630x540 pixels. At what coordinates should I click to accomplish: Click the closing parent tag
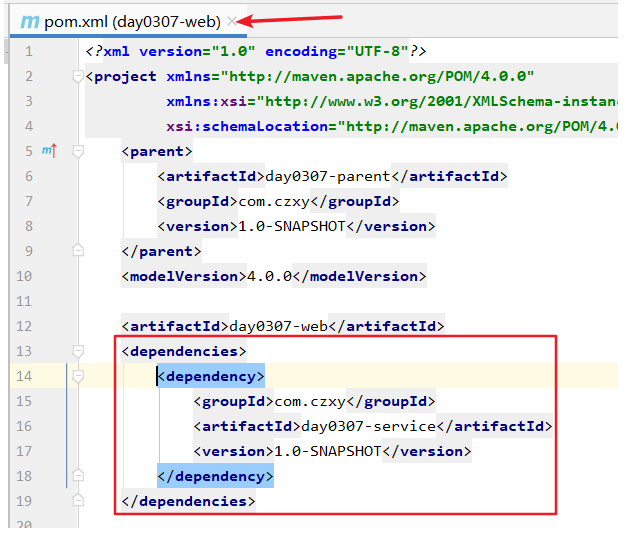162,252
